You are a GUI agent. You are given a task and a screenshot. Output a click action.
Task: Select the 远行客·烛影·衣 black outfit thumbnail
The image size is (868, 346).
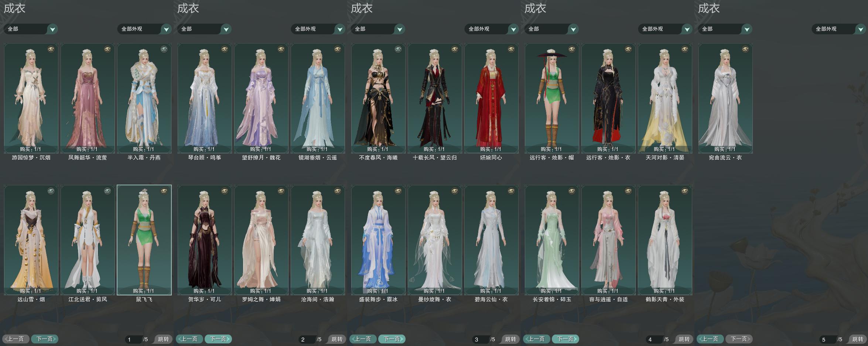click(608, 98)
